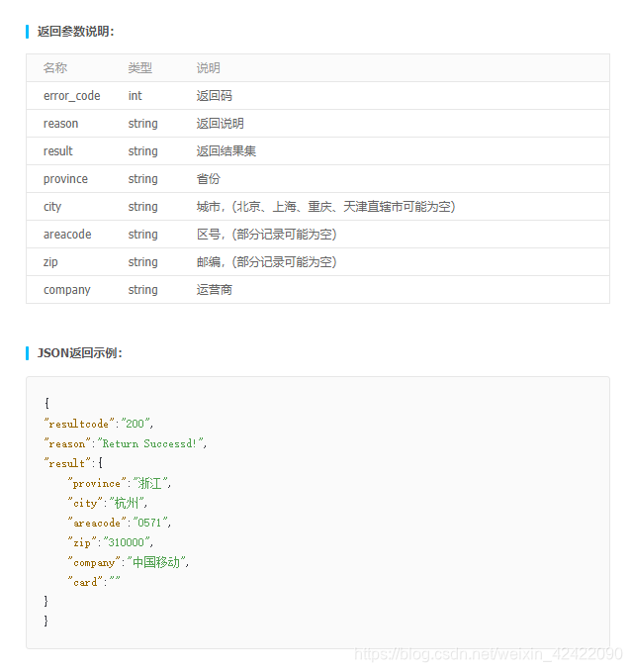The width and height of the screenshot is (632, 672).
Task: Click the JSON返回示例 section heading
Action: [80, 352]
